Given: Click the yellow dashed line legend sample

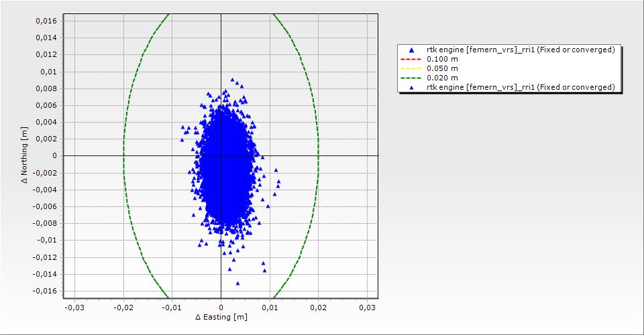Looking at the screenshot, I should (x=411, y=68).
